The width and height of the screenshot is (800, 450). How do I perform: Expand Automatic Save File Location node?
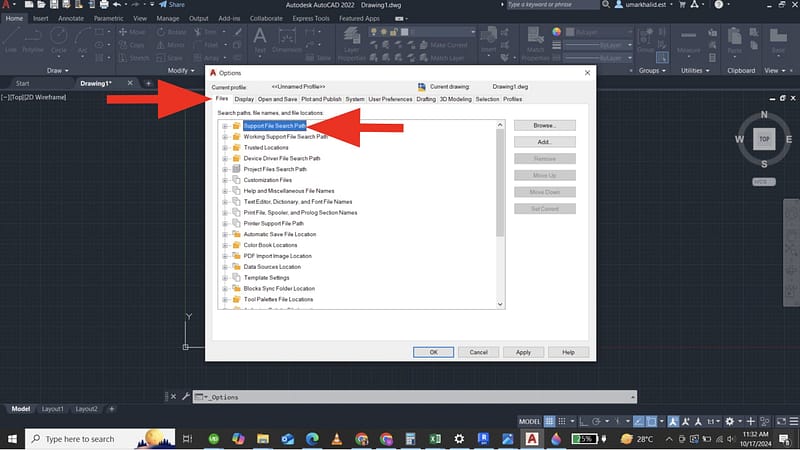[x=225, y=235]
